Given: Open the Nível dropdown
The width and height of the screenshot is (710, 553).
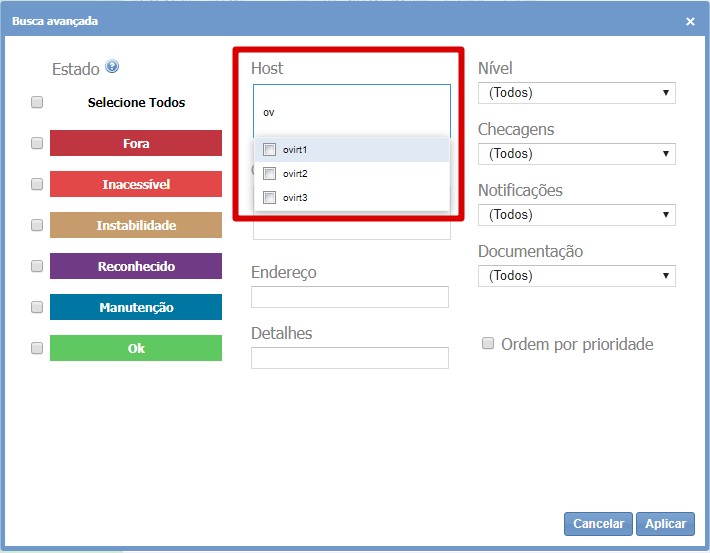Looking at the screenshot, I should tap(576, 93).
